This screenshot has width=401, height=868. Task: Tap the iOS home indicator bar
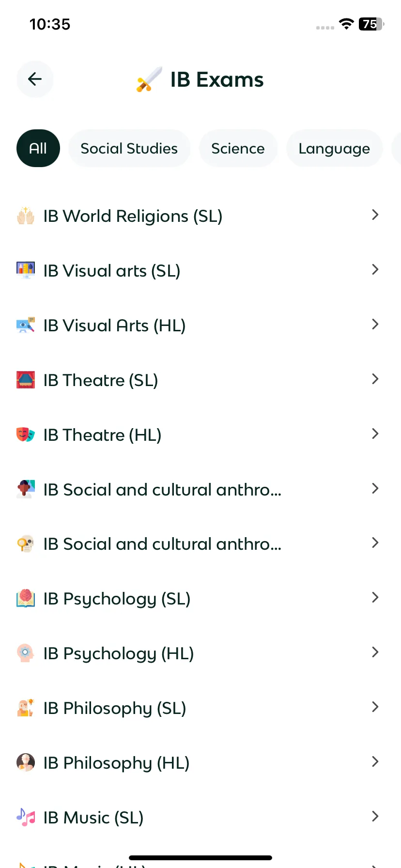tap(200, 858)
